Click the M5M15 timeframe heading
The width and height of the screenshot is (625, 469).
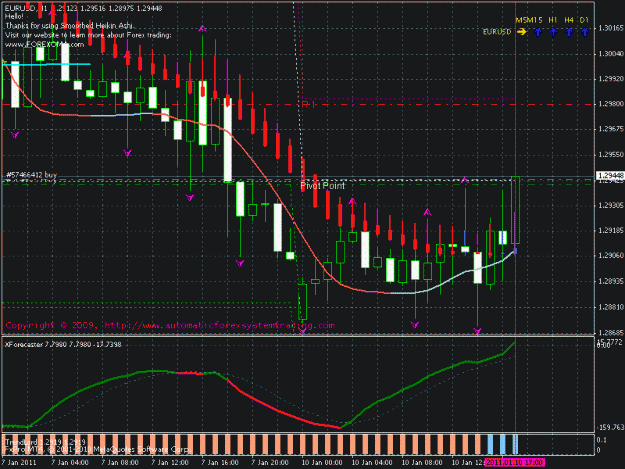pyautogui.click(x=529, y=20)
